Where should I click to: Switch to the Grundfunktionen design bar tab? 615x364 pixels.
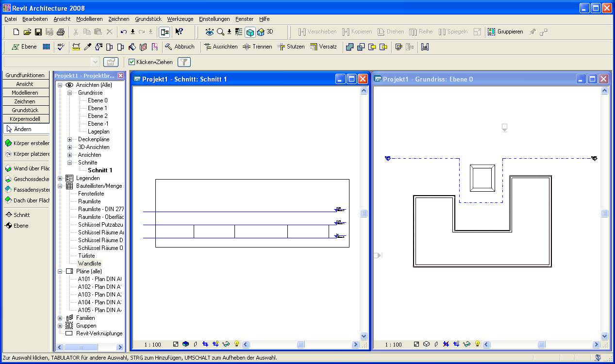pyautogui.click(x=26, y=75)
